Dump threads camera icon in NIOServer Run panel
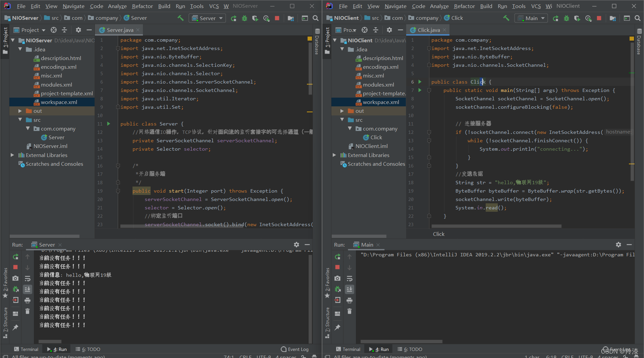Image resolution: width=644 pixels, height=358 pixels. [x=15, y=278]
